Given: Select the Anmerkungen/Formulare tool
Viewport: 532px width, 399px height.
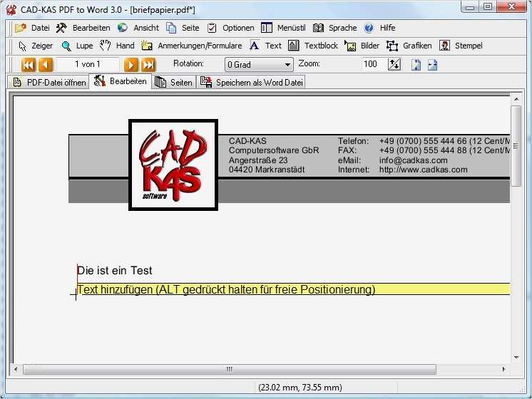Looking at the screenshot, I should [192, 46].
